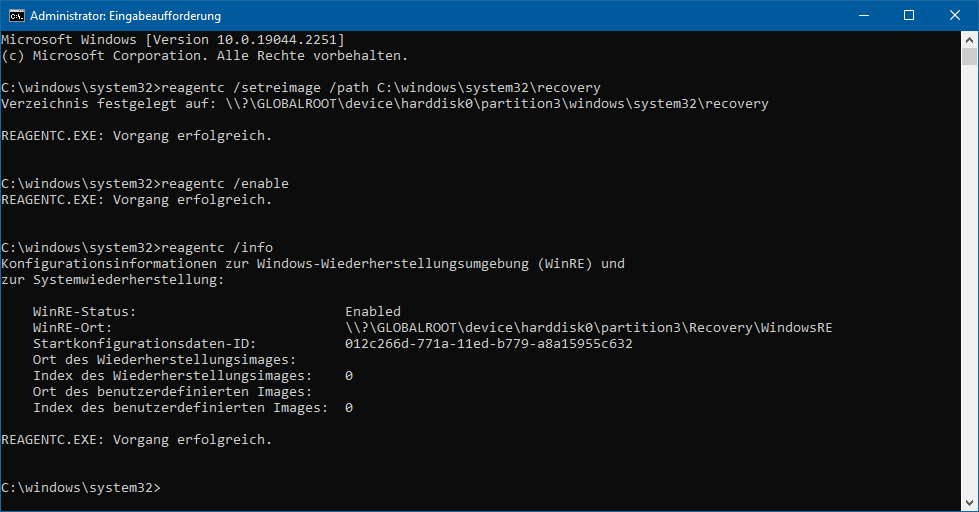
Task: Click the title text Administrator: Eingabeaufforderung
Action: [x=125, y=16]
